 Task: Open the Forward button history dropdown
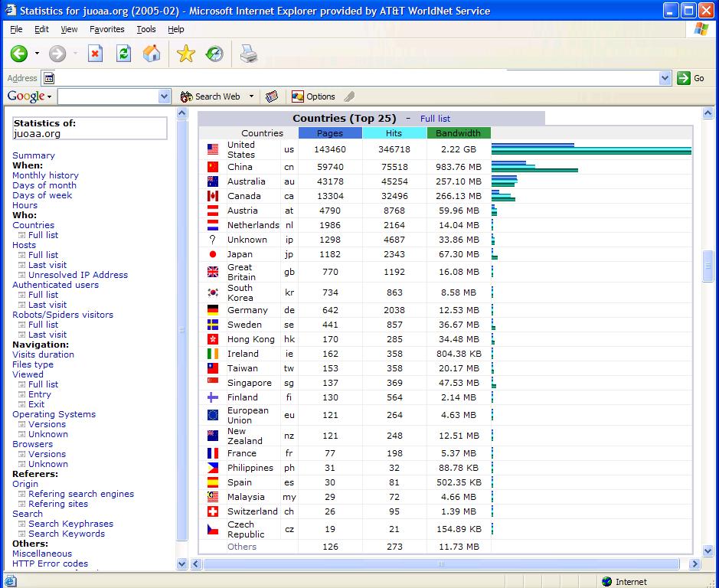point(75,54)
